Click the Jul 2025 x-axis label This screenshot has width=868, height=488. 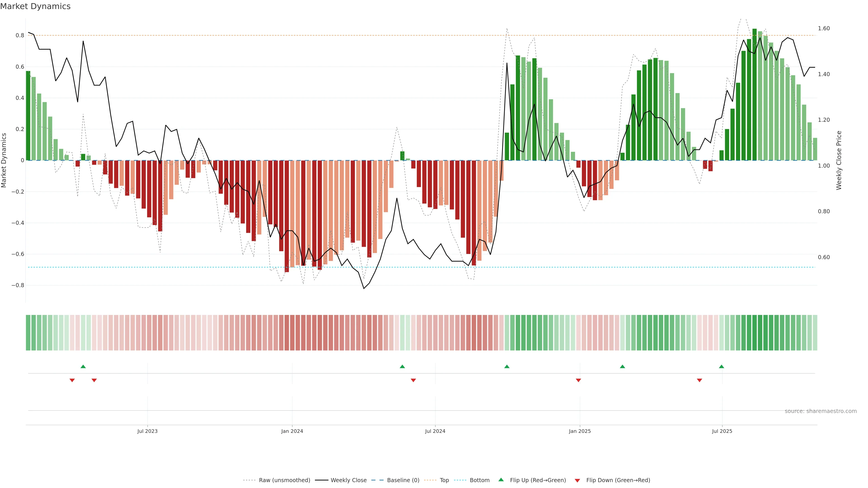[x=722, y=431]
